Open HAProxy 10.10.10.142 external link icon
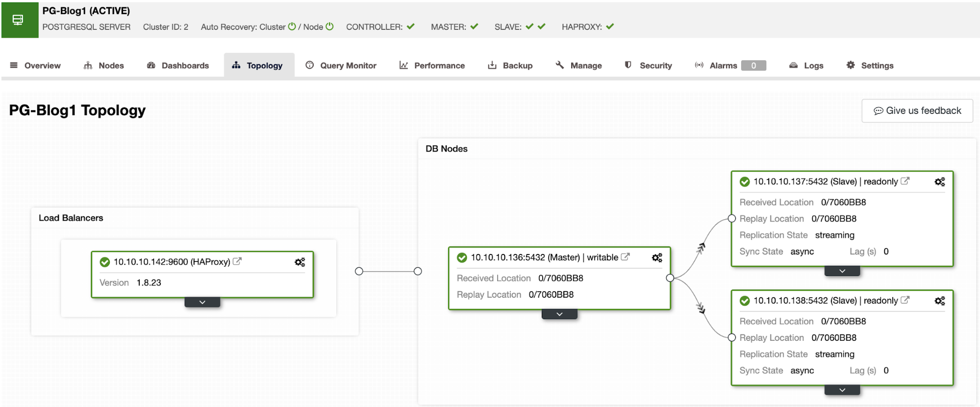This screenshot has height=407, width=980. 237,261
